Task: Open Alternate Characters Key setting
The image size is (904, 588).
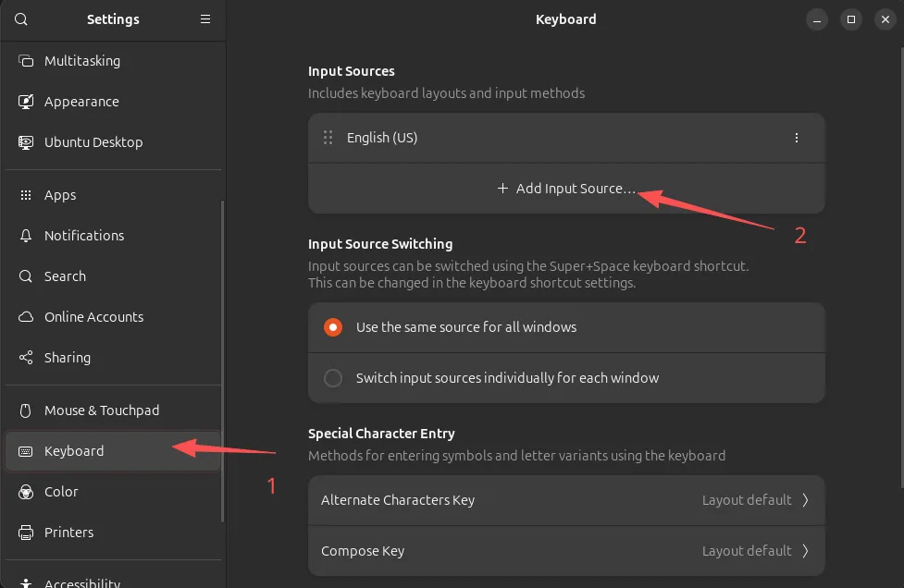Action: coord(565,500)
